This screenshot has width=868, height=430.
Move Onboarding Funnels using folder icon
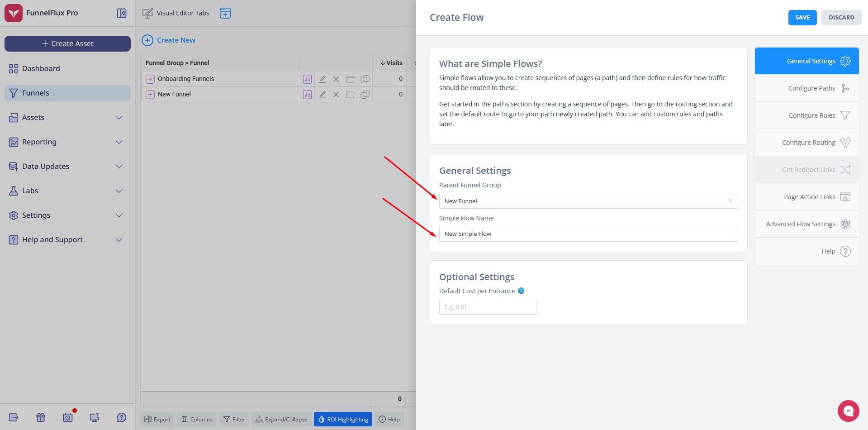click(350, 79)
